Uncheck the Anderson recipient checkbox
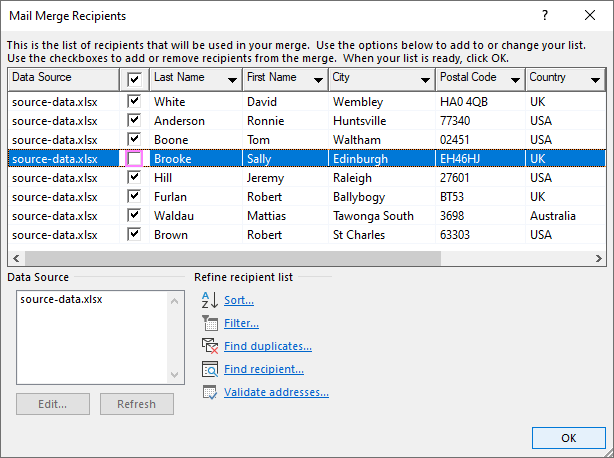This screenshot has height=458, width=614. tap(134, 120)
